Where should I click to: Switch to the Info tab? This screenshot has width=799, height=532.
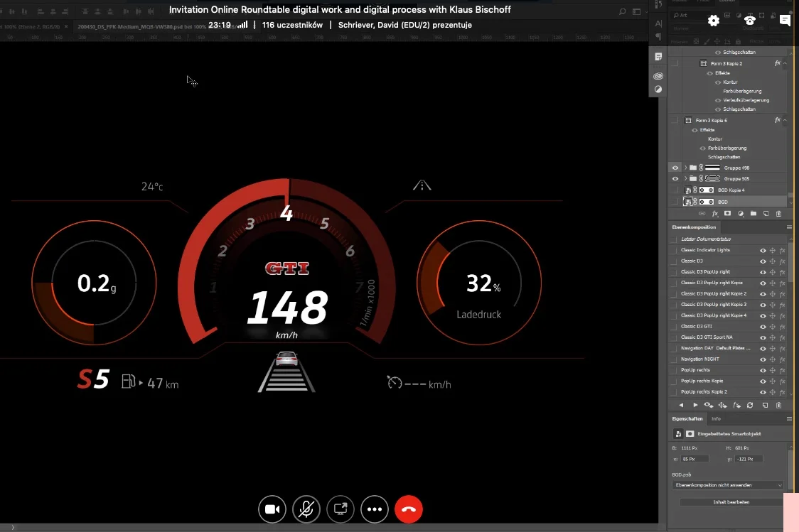pos(716,418)
